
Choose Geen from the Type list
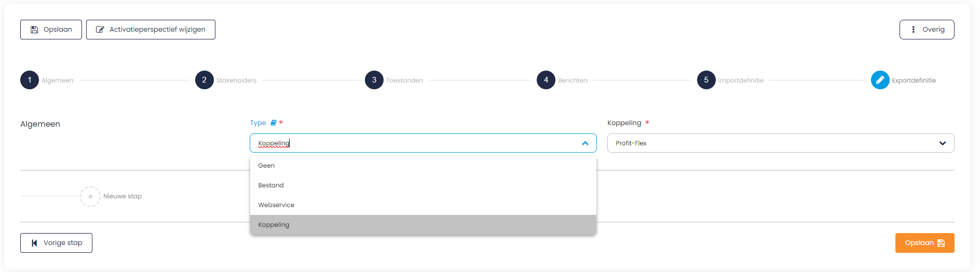click(x=423, y=166)
